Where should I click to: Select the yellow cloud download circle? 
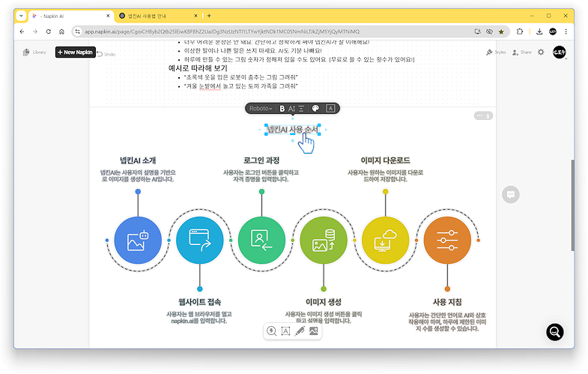(x=385, y=240)
